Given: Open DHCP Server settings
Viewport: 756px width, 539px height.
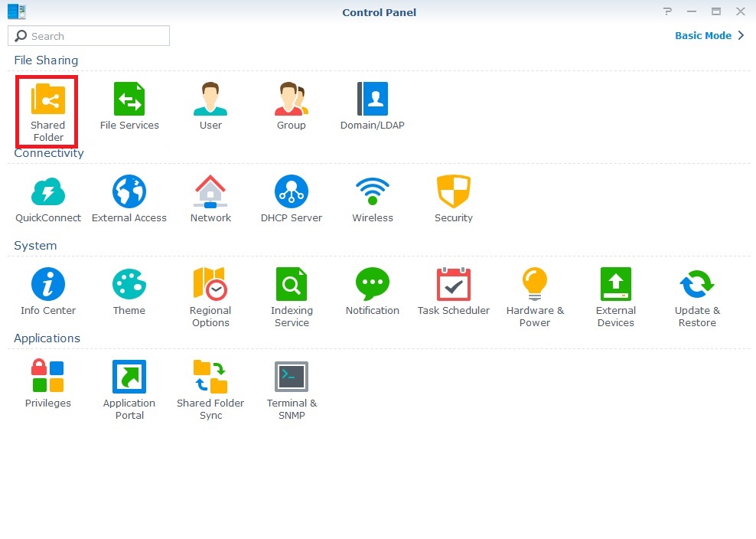Looking at the screenshot, I should point(292,193).
